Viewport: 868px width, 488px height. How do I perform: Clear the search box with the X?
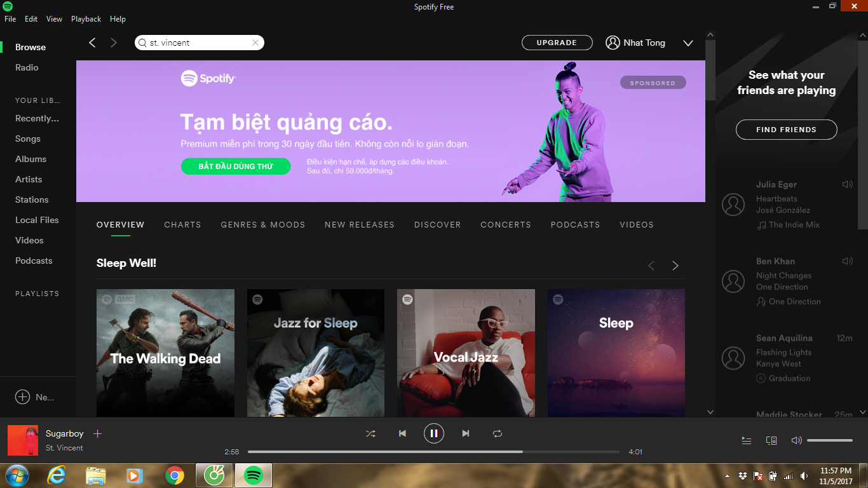click(255, 43)
